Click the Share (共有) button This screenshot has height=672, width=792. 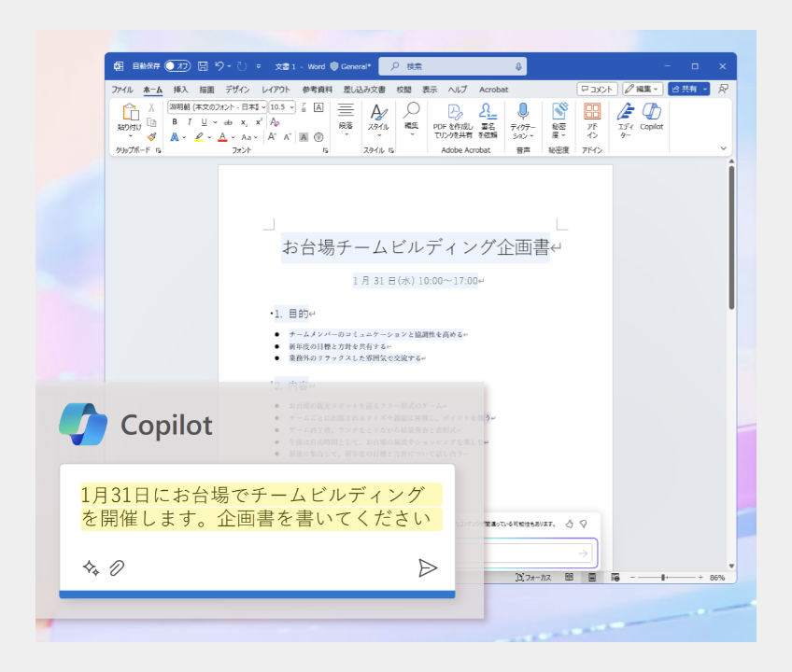tap(688, 90)
